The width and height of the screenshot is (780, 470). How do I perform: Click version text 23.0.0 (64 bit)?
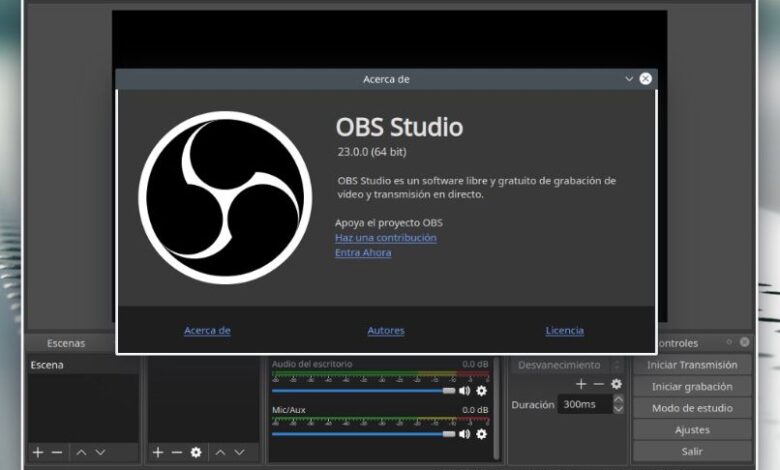(372, 152)
